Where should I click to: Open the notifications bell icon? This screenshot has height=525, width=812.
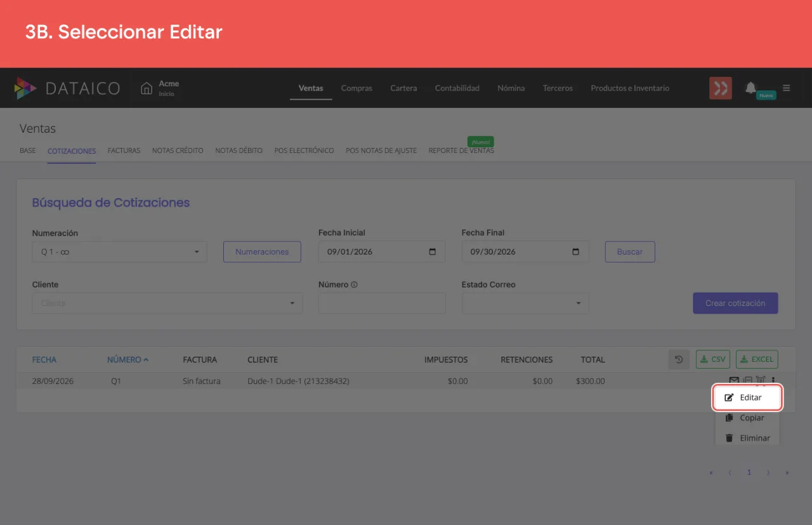pos(751,88)
